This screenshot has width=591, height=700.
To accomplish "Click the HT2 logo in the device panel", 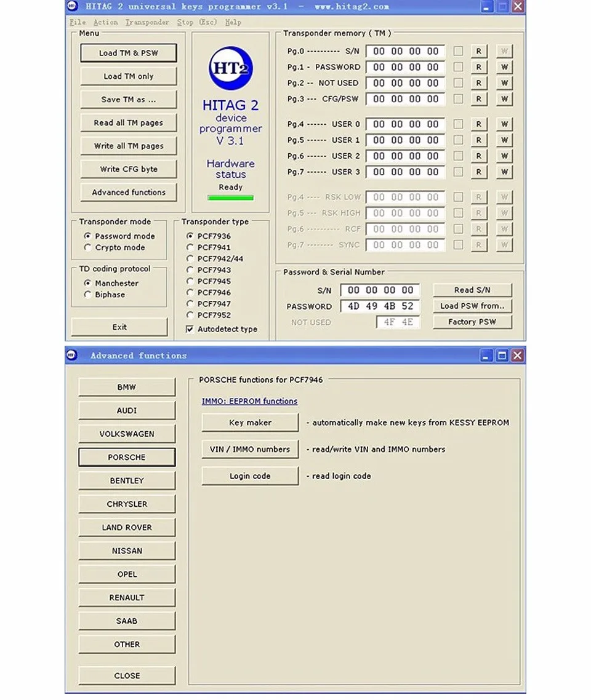I will coord(230,68).
